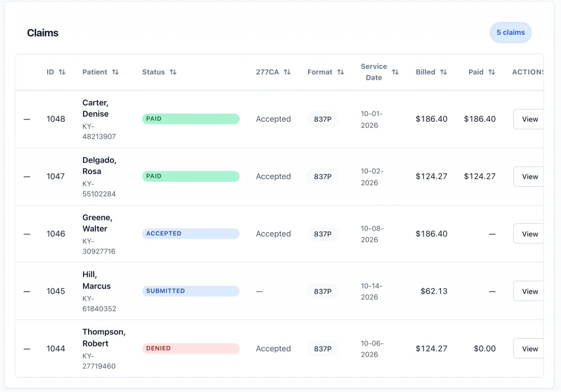Open View for claim 1045

click(528, 291)
